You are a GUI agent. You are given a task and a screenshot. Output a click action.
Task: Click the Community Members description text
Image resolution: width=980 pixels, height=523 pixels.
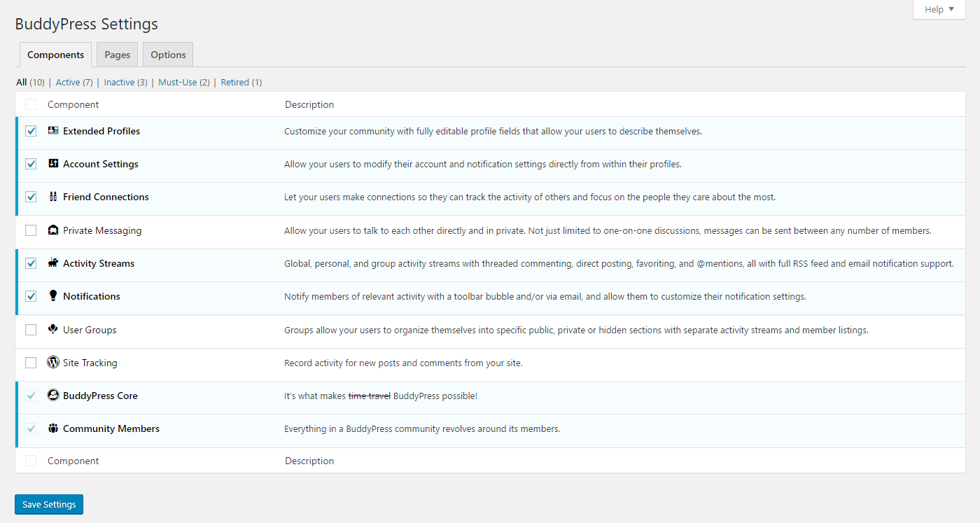422,428
